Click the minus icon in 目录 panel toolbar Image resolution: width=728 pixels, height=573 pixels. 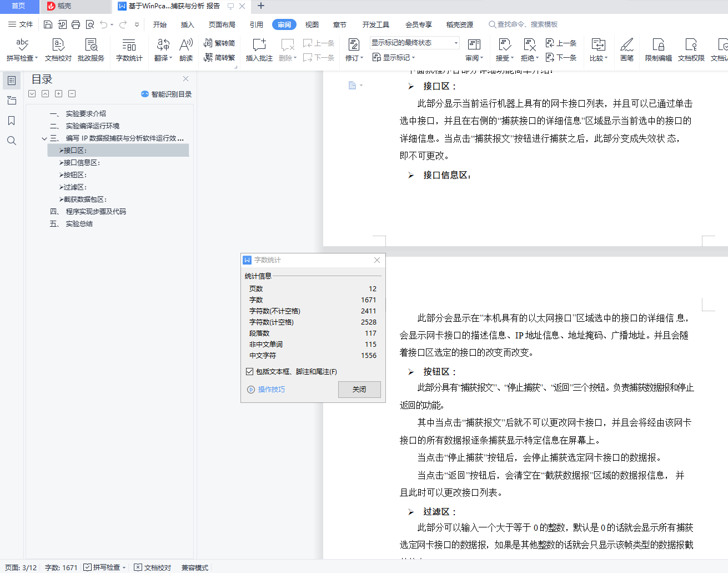point(72,94)
